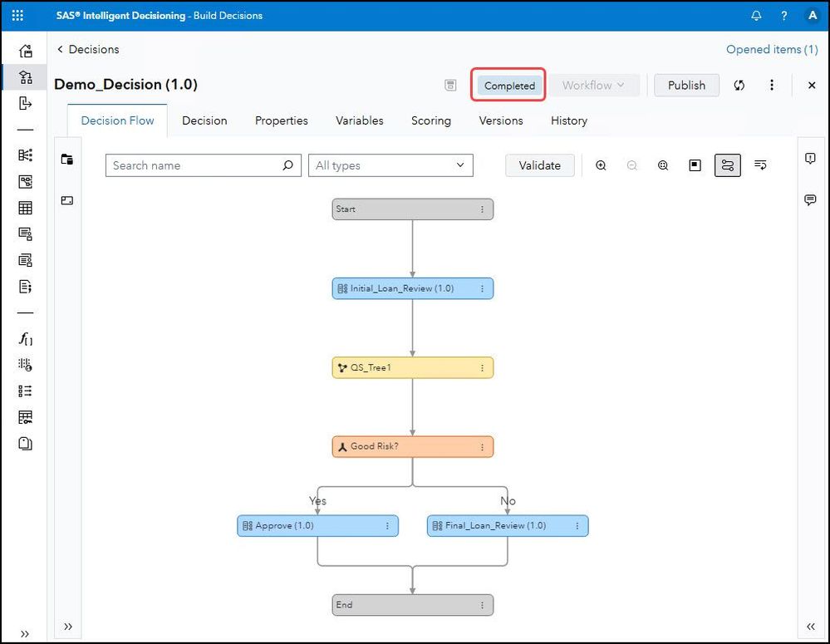Click the zoom in icon
This screenshot has height=644, width=830.
click(x=601, y=165)
